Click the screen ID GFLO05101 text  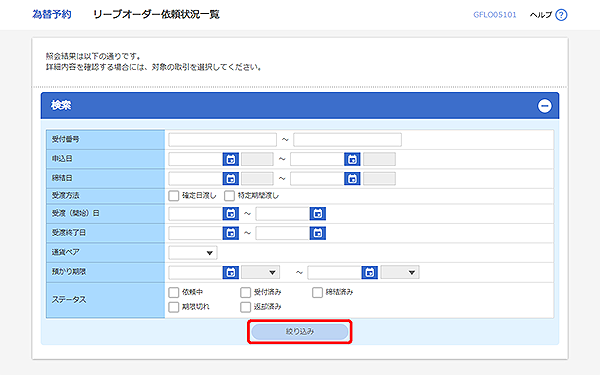[x=495, y=15]
